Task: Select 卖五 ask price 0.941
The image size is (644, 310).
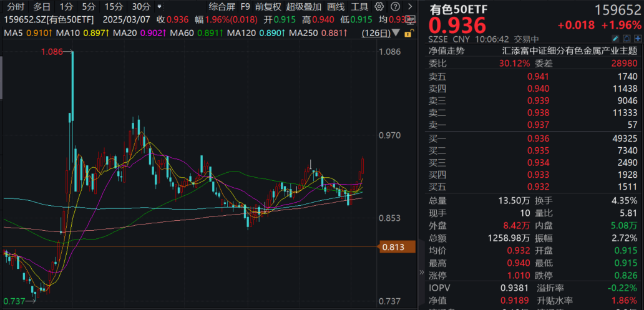Action: (538, 76)
